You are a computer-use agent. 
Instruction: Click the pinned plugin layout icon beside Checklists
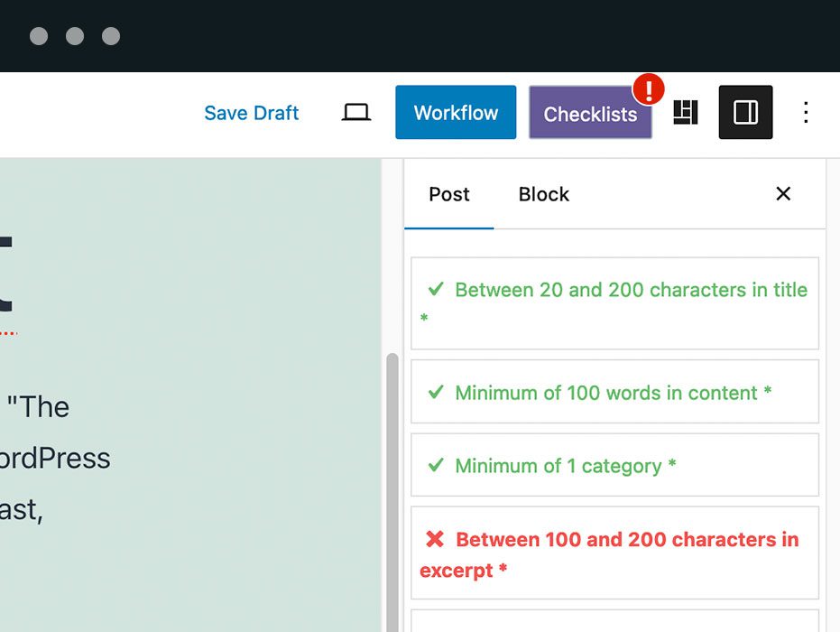pos(685,112)
